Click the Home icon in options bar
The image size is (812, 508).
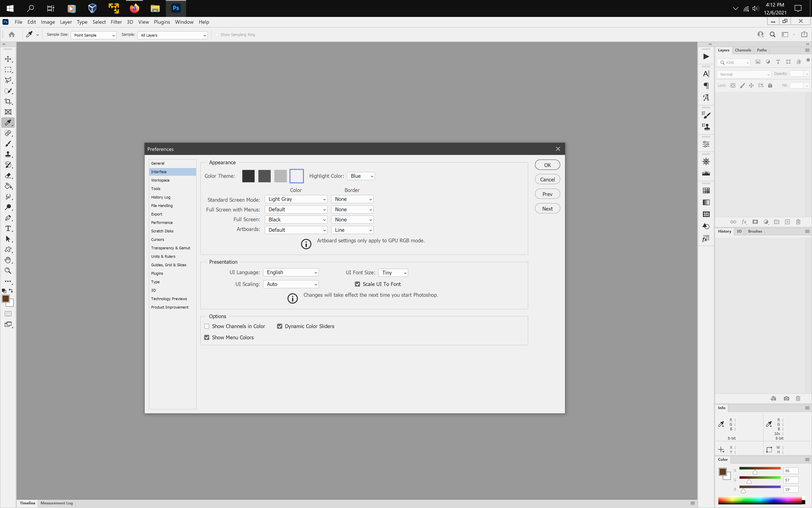point(12,35)
